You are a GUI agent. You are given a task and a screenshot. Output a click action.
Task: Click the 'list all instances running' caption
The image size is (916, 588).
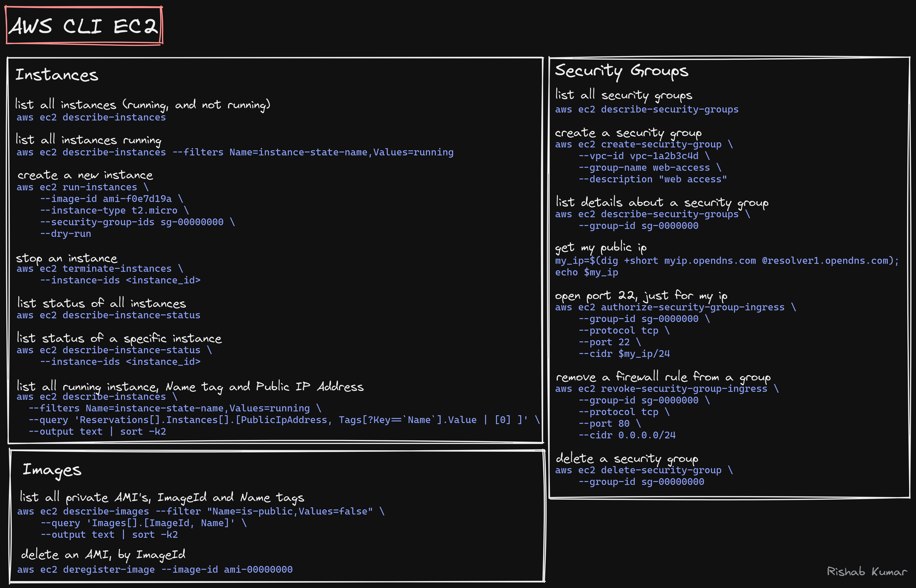[89, 140]
